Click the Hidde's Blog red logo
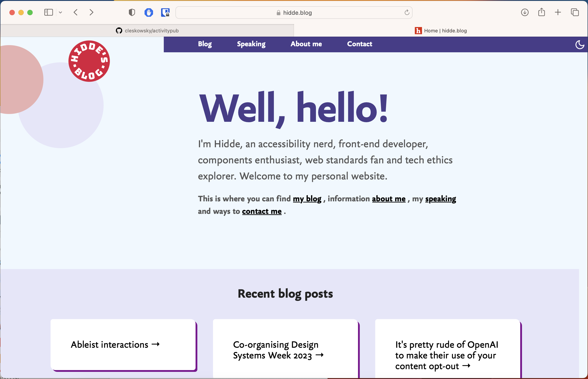Viewport: 588px width, 379px height. tap(89, 61)
